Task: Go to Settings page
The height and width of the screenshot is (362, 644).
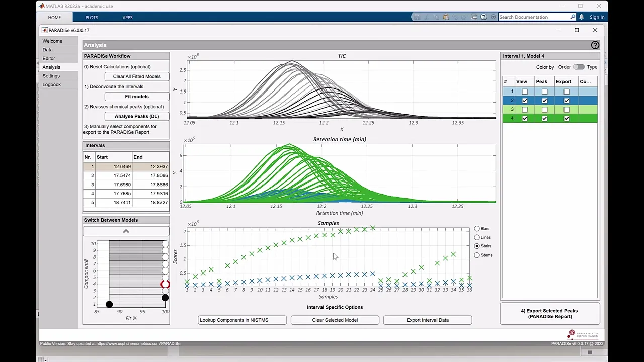Action: point(51,76)
